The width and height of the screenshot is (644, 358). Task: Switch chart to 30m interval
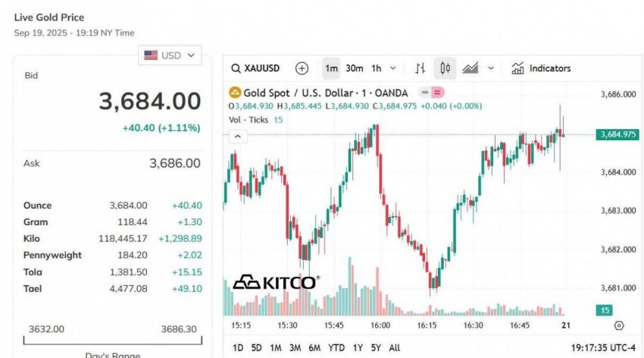coord(354,68)
